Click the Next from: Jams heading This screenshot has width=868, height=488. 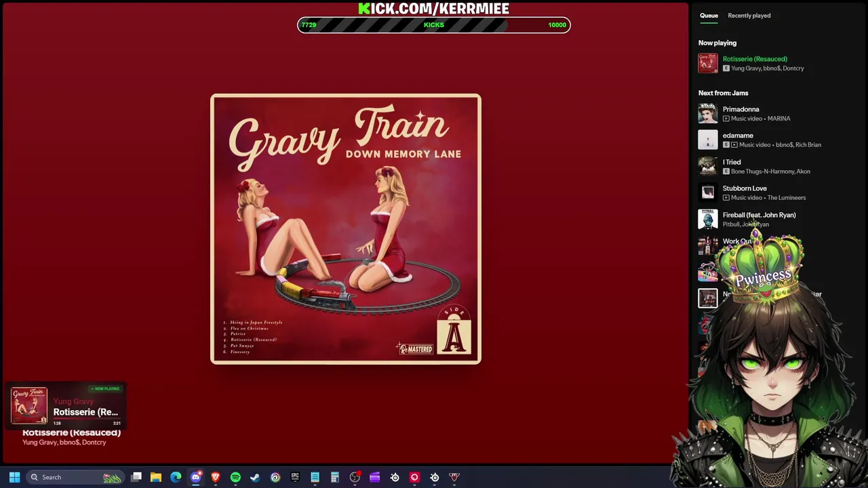tap(724, 93)
